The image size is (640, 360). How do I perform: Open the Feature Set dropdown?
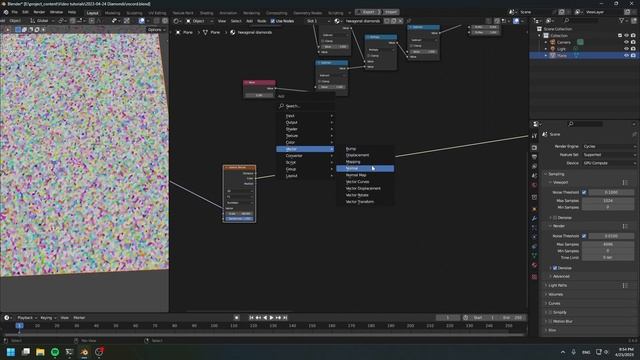[x=609, y=155]
